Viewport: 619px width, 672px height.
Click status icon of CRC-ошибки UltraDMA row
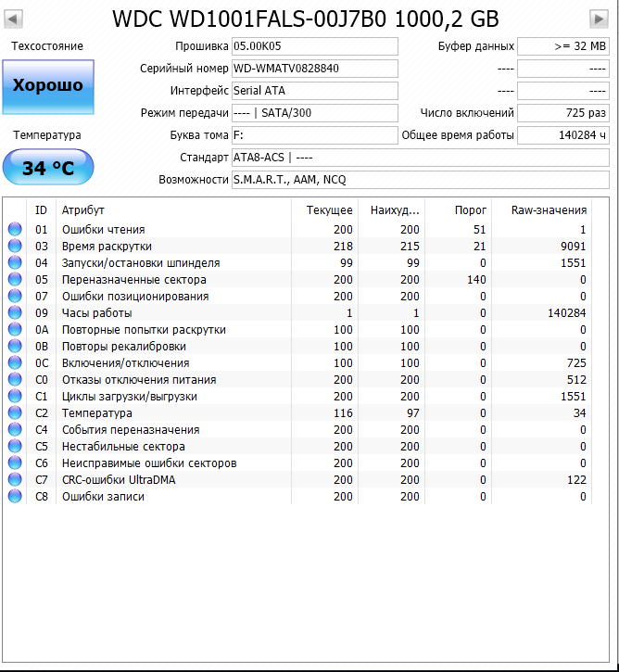click(x=15, y=480)
